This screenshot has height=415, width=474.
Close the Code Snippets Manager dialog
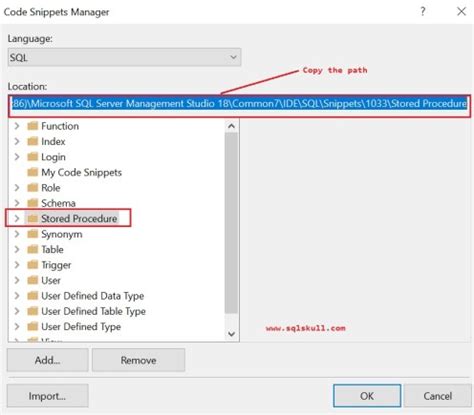[461, 12]
